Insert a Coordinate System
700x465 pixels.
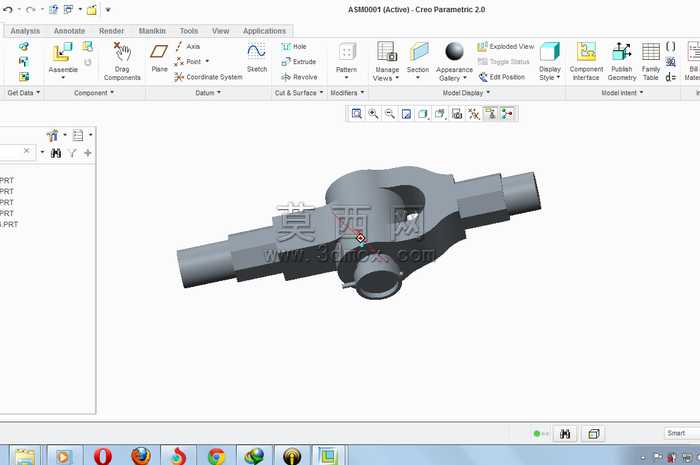coord(208,77)
